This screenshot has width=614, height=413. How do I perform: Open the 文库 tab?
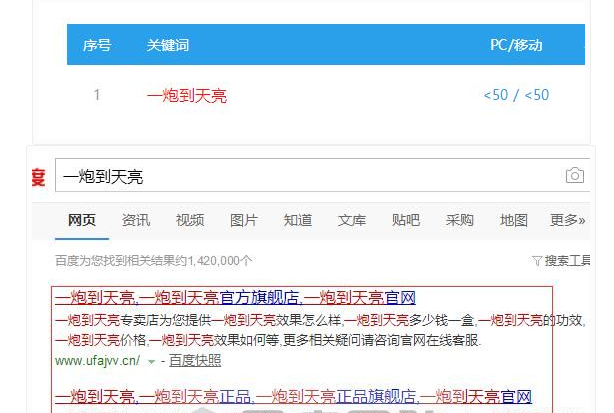[x=352, y=220]
